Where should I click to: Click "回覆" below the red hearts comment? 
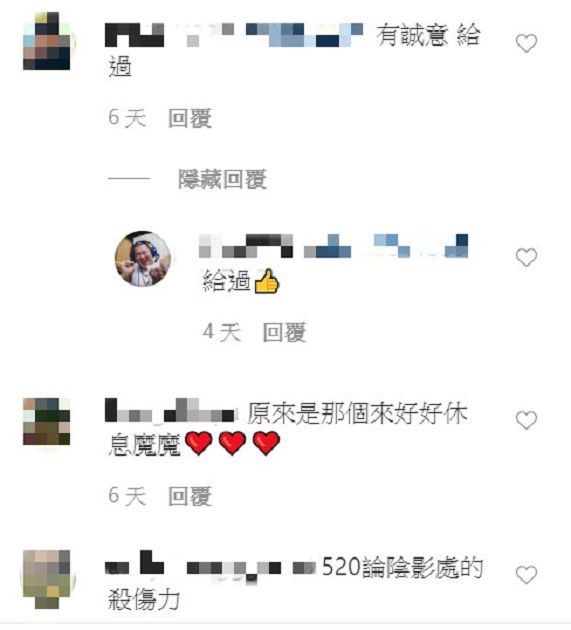(x=190, y=496)
